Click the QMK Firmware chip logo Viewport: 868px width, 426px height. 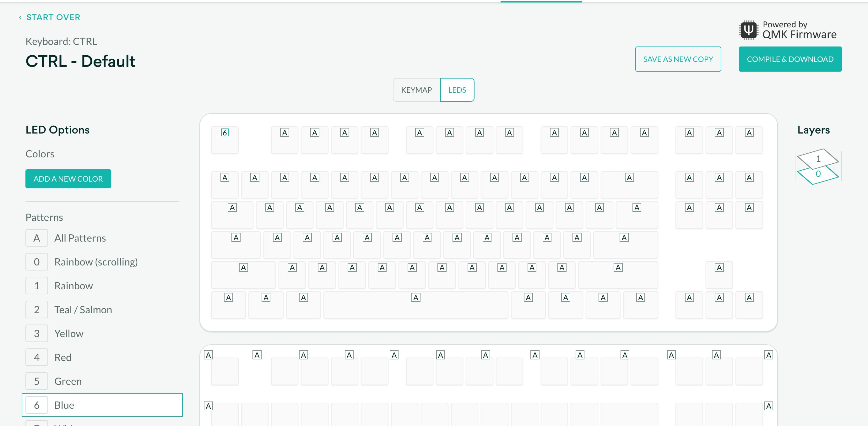[x=748, y=30]
